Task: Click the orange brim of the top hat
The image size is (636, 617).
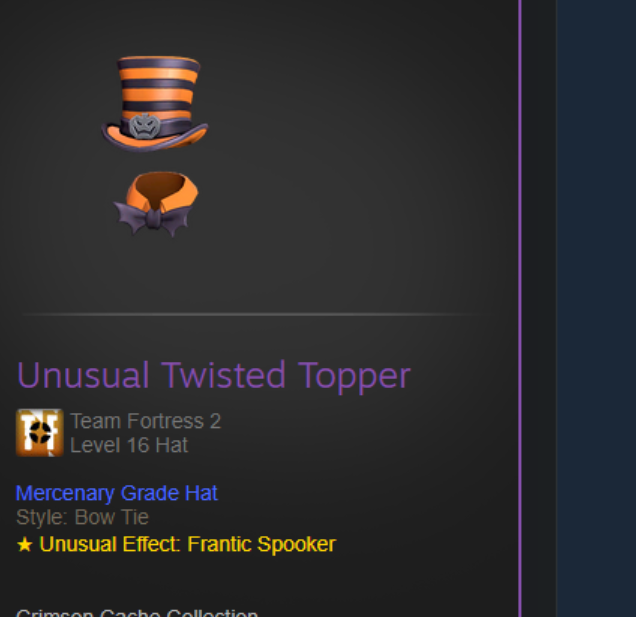Action: [154, 137]
